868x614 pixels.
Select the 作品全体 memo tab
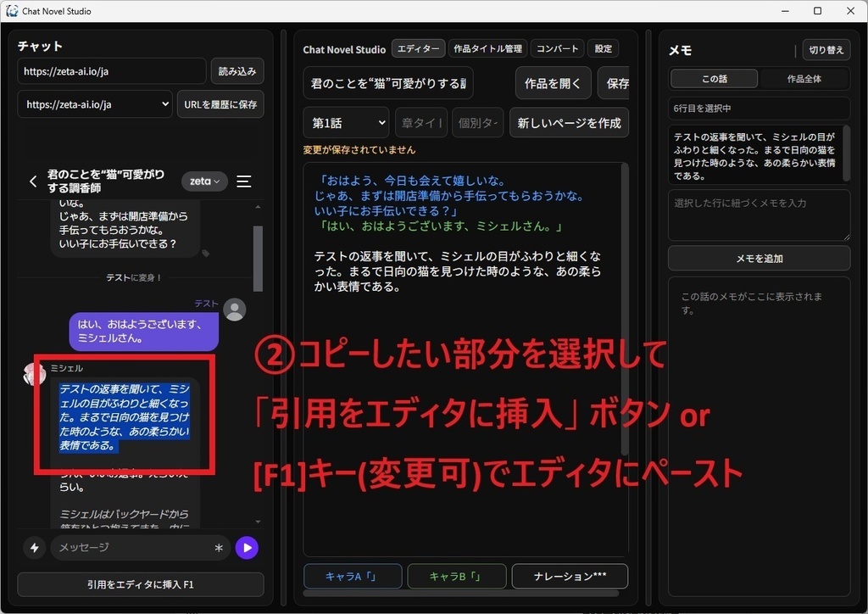click(x=804, y=79)
